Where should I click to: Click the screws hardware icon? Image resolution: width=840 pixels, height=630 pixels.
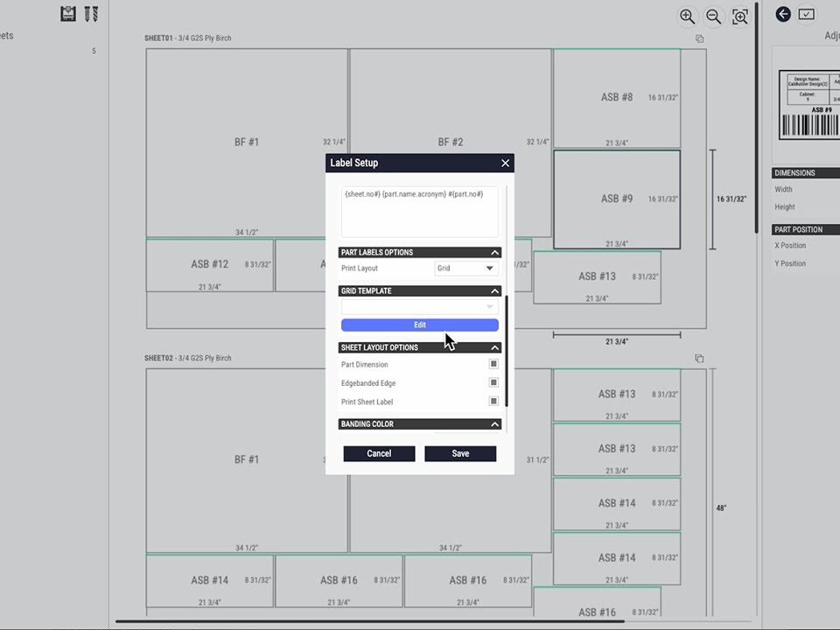point(91,14)
